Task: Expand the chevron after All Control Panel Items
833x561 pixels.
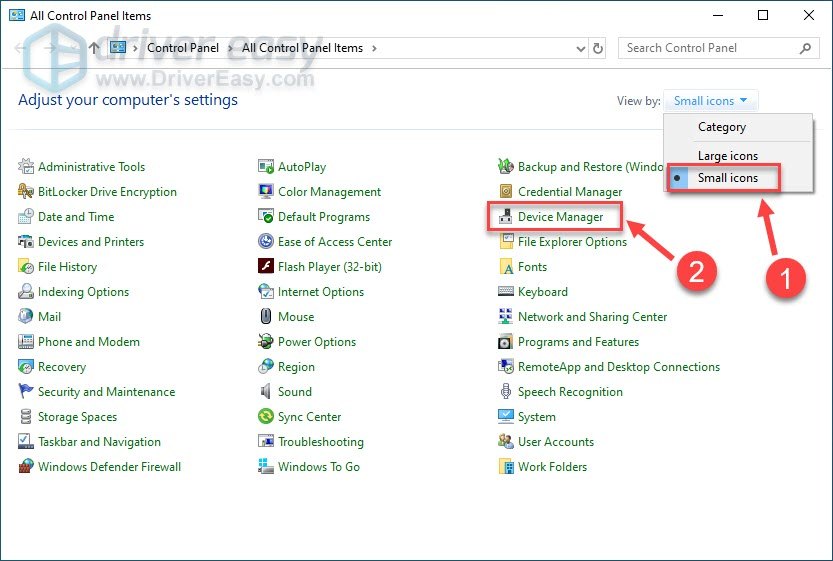Action: click(374, 48)
